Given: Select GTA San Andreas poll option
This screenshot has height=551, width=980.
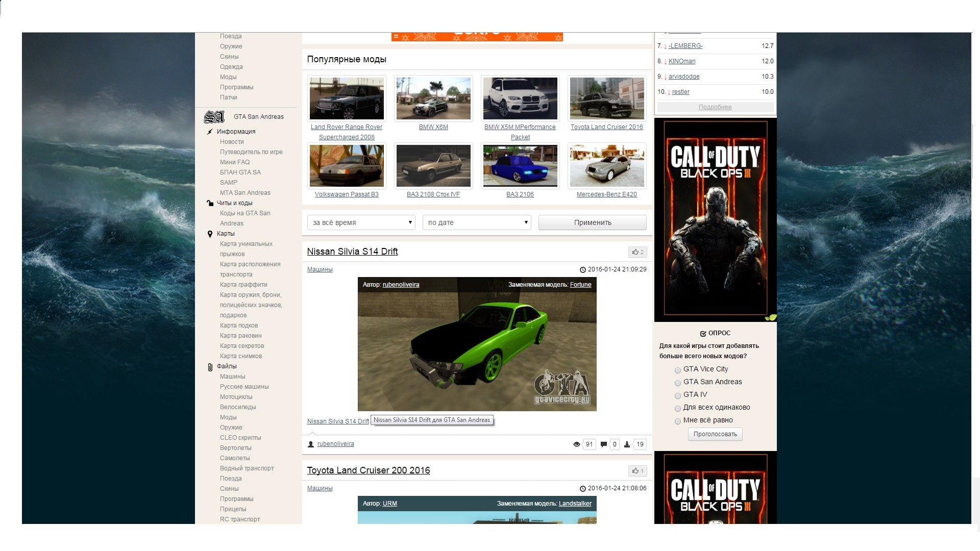Looking at the screenshot, I should (x=678, y=383).
